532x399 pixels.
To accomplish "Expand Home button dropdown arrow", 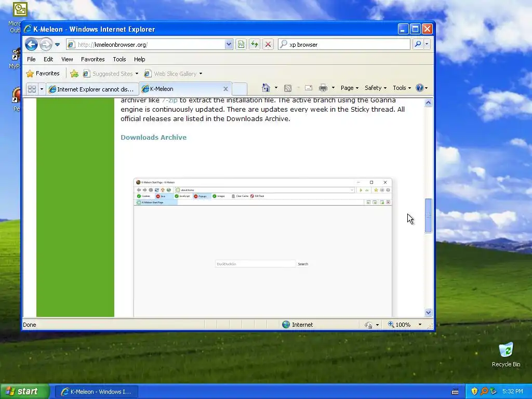I will coord(276,88).
